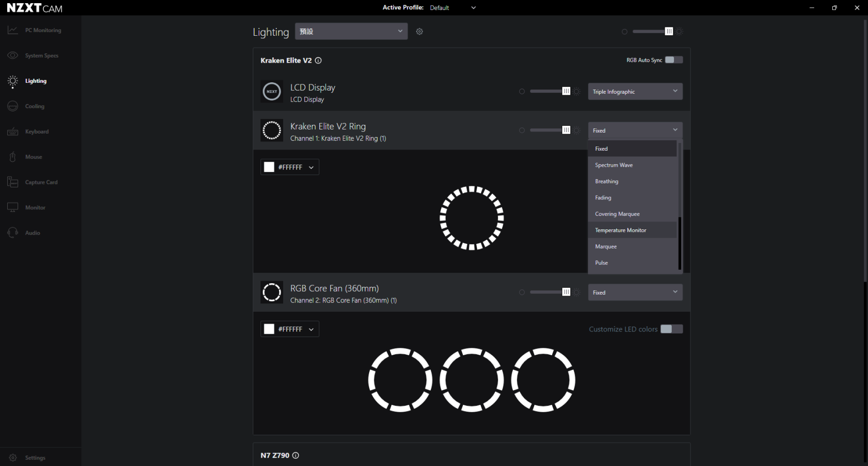
Task: Open the Keyboard section icon
Action: point(13,132)
